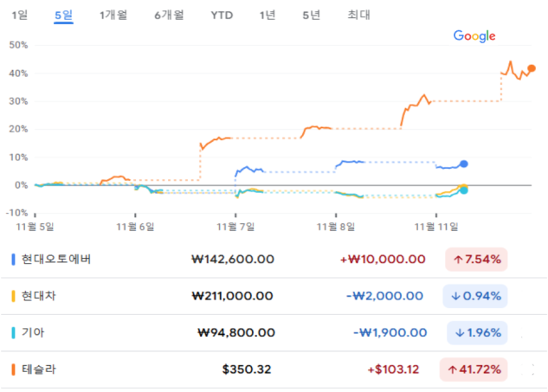Click the orange color bar beside 테슬라
The image size is (548, 392).
[x=13, y=370]
